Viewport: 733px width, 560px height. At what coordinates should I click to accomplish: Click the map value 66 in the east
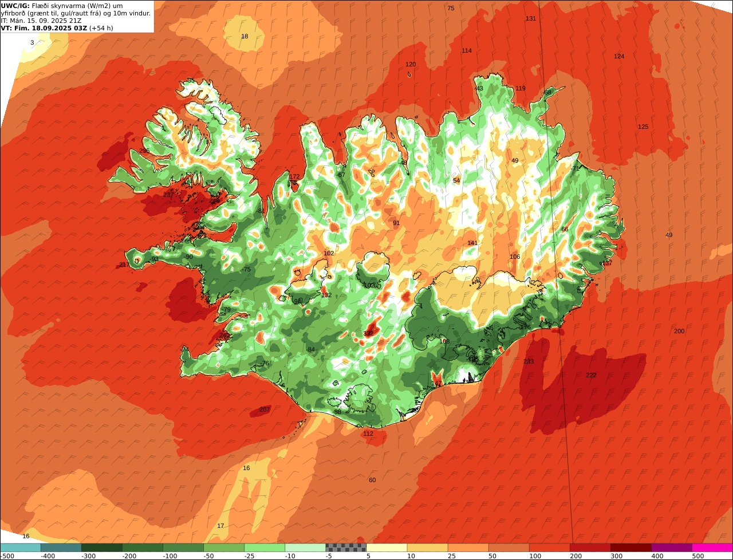(x=565, y=230)
